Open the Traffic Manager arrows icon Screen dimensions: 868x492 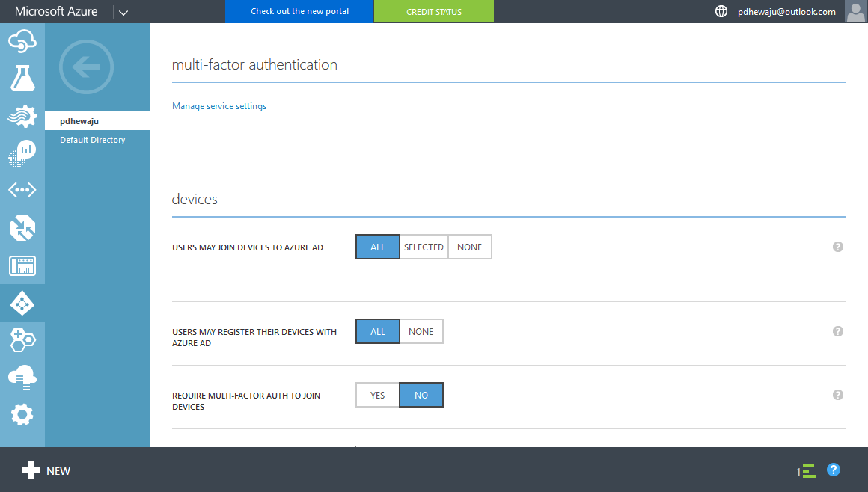(22, 228)
